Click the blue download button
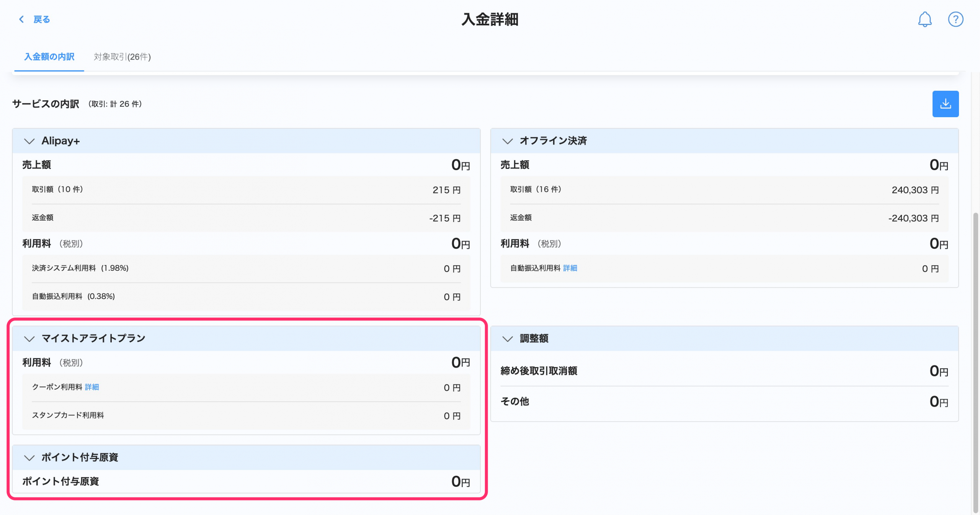Viewport: 980px width, 515px height. tap(945, 104)
